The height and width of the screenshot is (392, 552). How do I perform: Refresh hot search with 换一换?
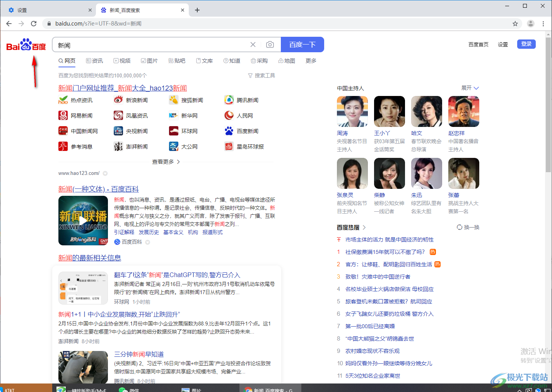click(468, 227)
